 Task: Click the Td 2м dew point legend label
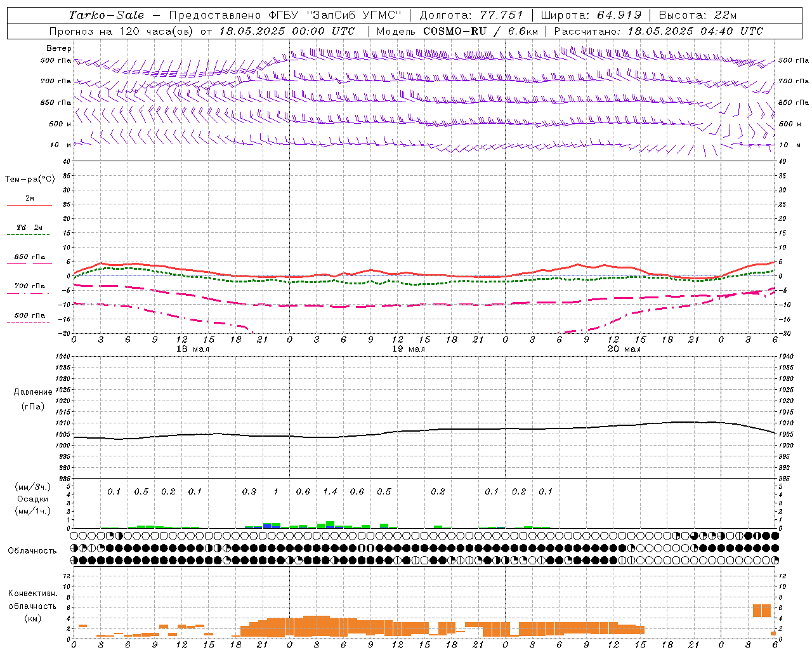(30, 227)
